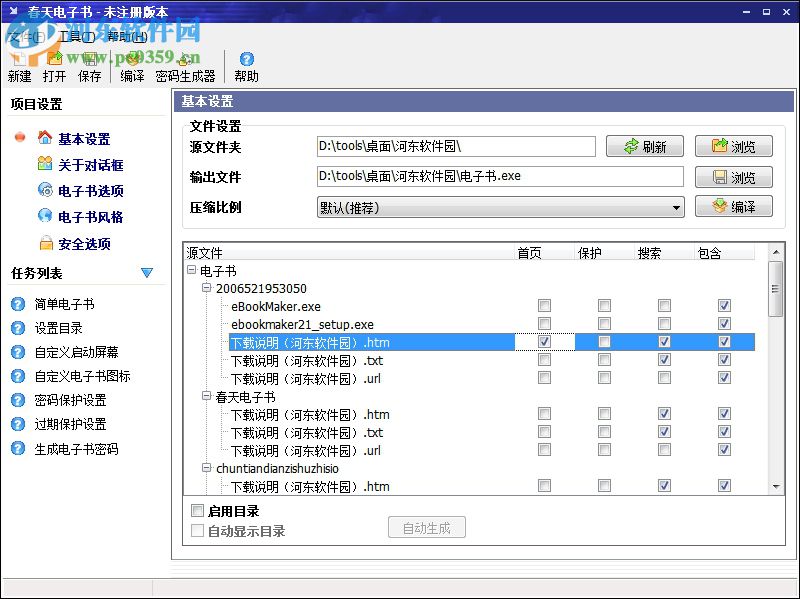800x599 pixels.
Task: Click the 新建 toolbar icon
Action: pyautogui.click(x=19, y=58)
